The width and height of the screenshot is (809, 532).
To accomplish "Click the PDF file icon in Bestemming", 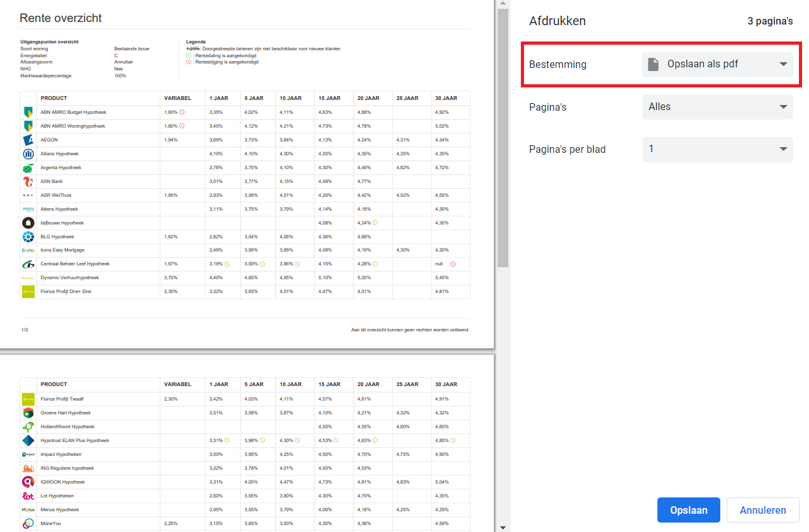I will pyautogui.click(x=654, y=64).
